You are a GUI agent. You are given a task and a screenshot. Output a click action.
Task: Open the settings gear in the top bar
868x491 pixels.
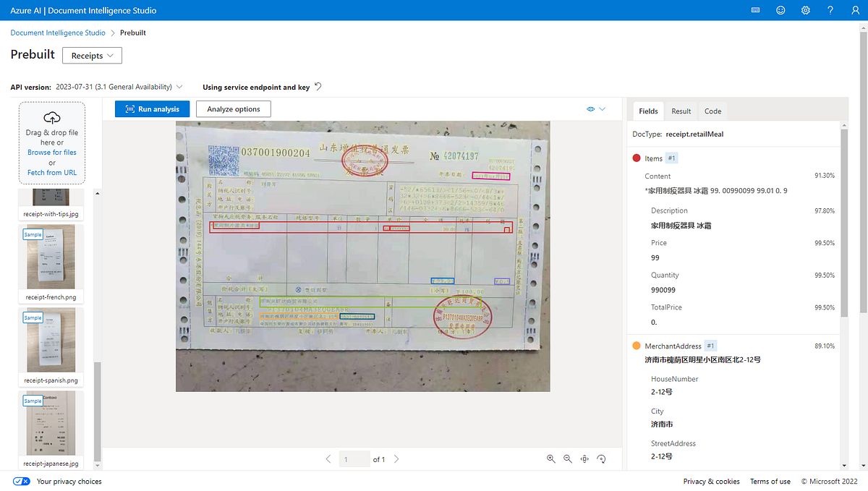tap(805, 10)
